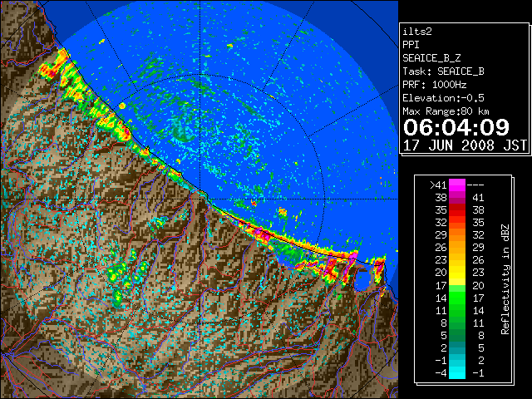Screen dimensions: 532x399
Task: Pick the red 35 dBZ color band
Action: (457, 210)
